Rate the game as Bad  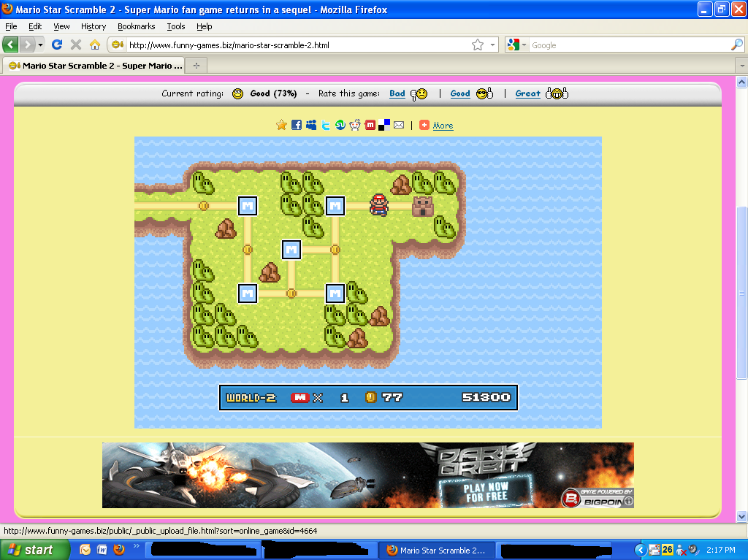(397, 93)
